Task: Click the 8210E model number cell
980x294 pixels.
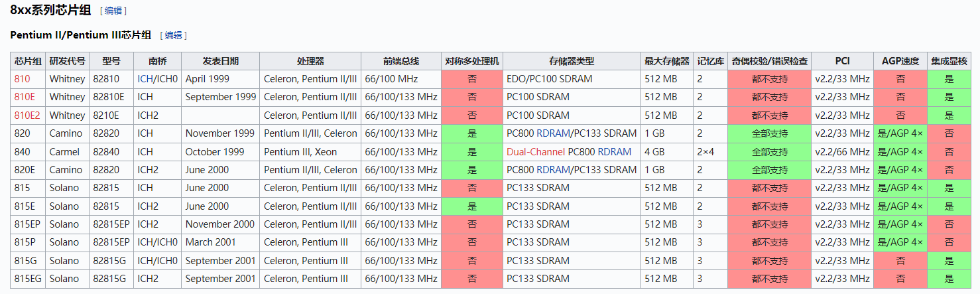Action: [111, 115]
